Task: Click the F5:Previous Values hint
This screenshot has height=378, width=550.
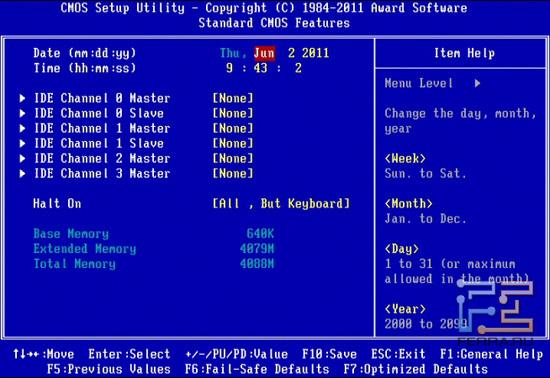Action: [109, 369]
